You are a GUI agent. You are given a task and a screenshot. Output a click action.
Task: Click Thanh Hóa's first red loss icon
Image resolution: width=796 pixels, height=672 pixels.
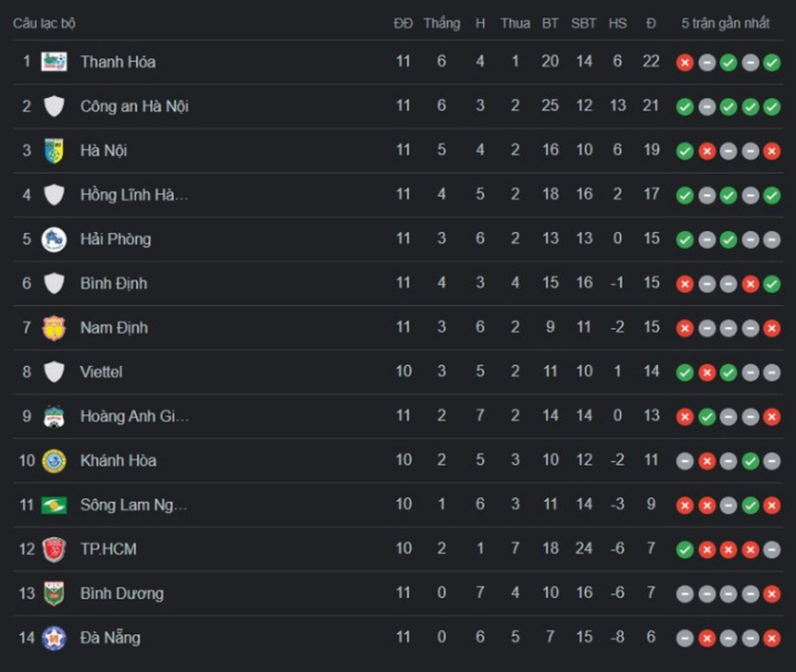[685, 63]
